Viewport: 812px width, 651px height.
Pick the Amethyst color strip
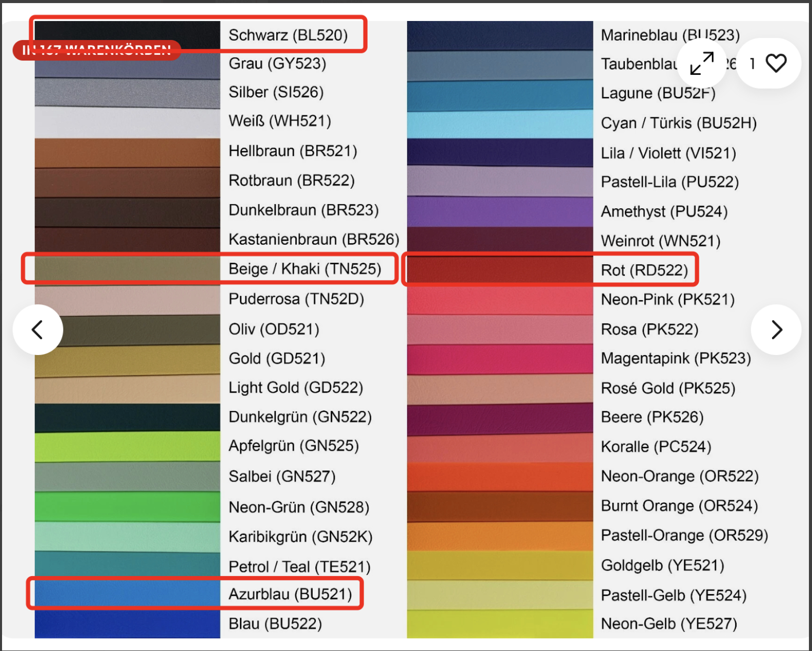coord(500,211)
